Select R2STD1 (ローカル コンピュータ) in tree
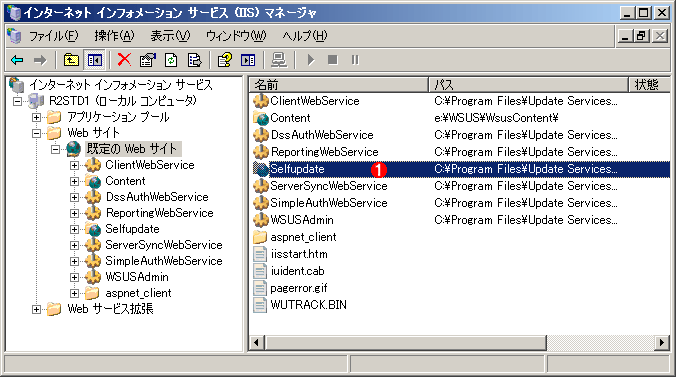The height and width of the screenshot is (377, 676). click(x=122, y=101)
